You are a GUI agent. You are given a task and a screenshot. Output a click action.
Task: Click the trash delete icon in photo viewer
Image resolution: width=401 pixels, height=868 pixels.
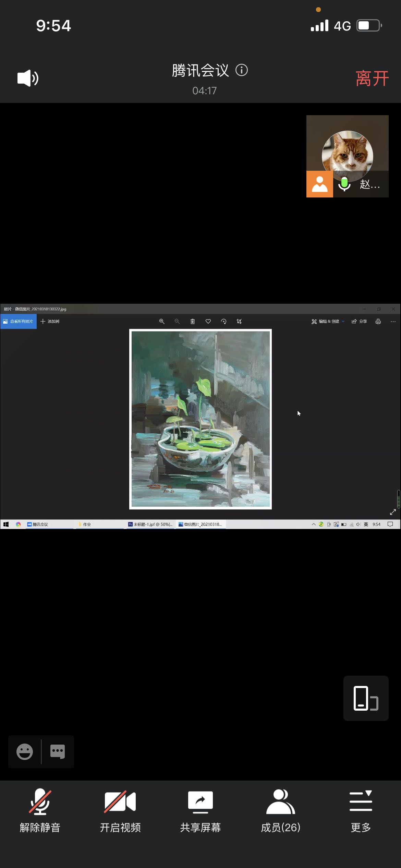tap(193, 321)
